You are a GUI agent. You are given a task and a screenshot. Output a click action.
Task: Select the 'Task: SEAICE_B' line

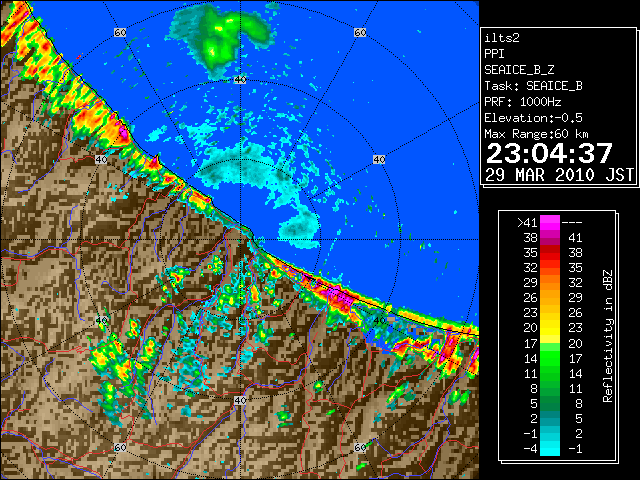[533, 86]
